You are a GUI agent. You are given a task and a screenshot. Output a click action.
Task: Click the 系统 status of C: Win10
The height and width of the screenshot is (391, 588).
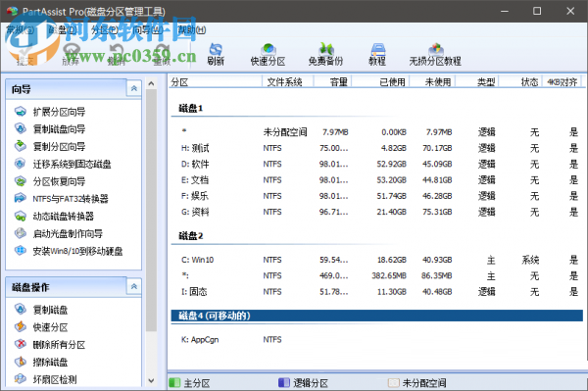530,260
